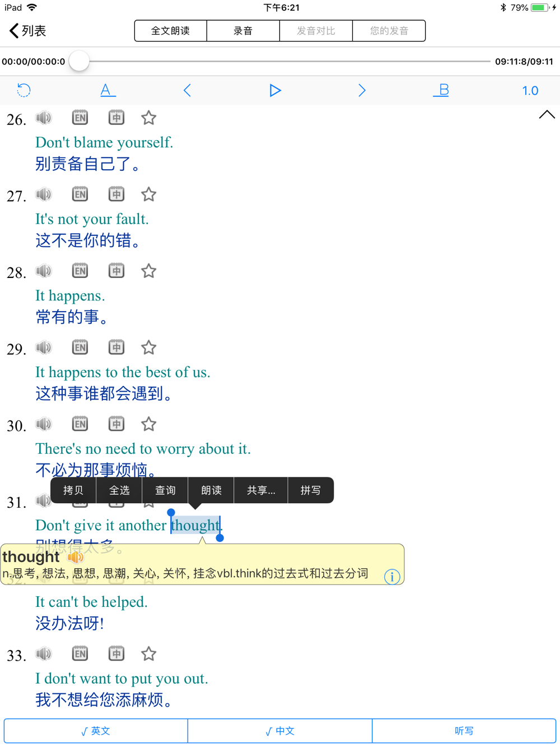This screenshot has height=747, width=560.
Task: Choose 查询 in the context menu
Action: [165, 490]
